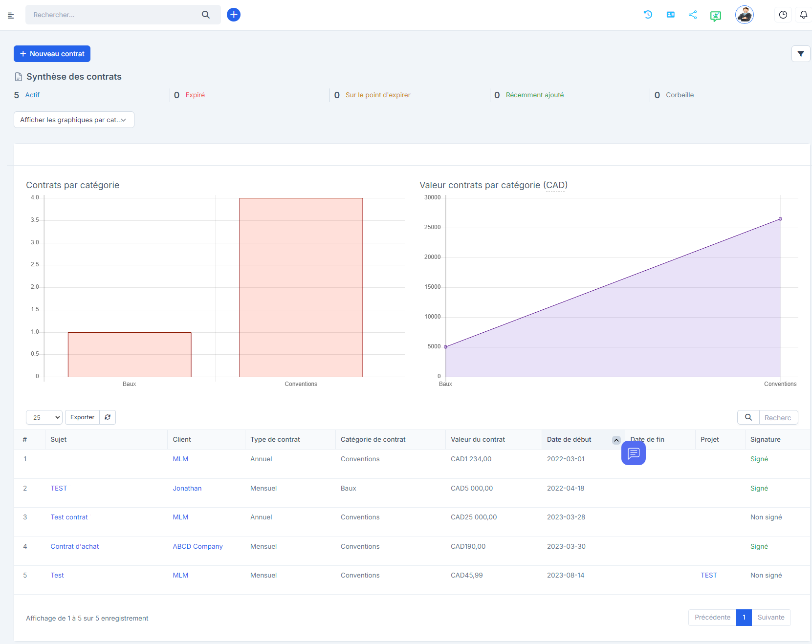
Task: Show Corbeille contracts
Action: click(x=680, y=95)
